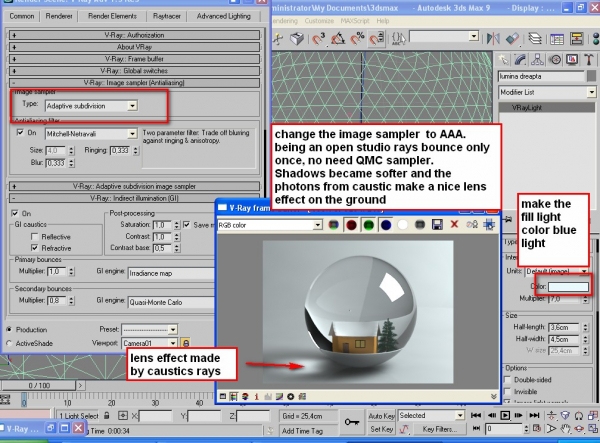Switch to the Modify panel icon
The width and height of the screenshot is (600, 443).
point(520,60)
